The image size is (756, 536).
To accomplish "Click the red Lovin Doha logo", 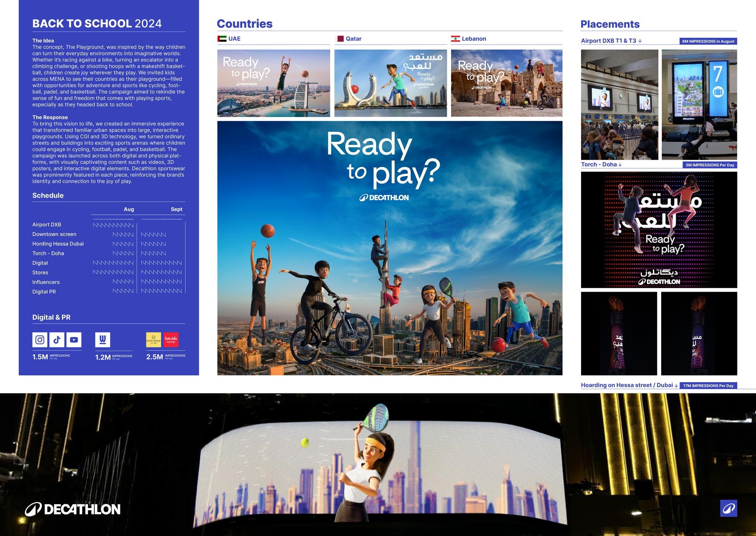I will [x=171, y=340].
